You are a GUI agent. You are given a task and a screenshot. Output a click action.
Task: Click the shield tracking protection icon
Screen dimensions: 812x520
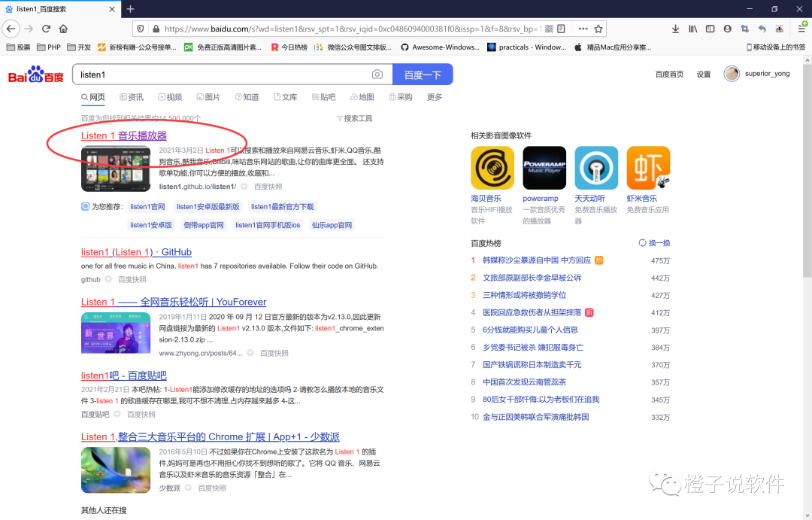point(141,29)
